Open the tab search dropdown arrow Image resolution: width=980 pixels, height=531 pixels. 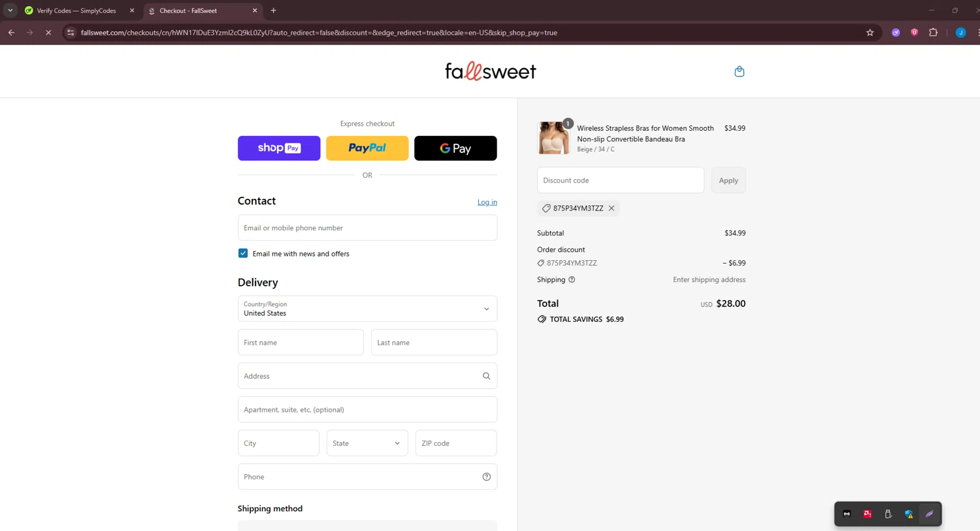coord(10,10)
